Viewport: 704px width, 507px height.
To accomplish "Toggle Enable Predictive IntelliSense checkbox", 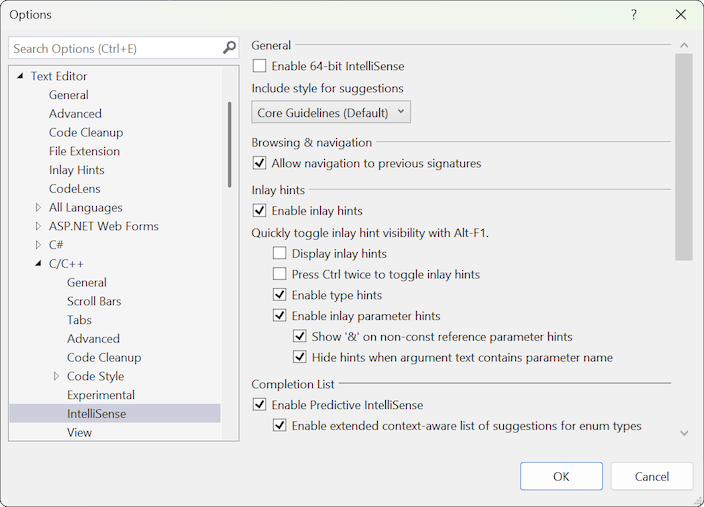I will [260, 405].
